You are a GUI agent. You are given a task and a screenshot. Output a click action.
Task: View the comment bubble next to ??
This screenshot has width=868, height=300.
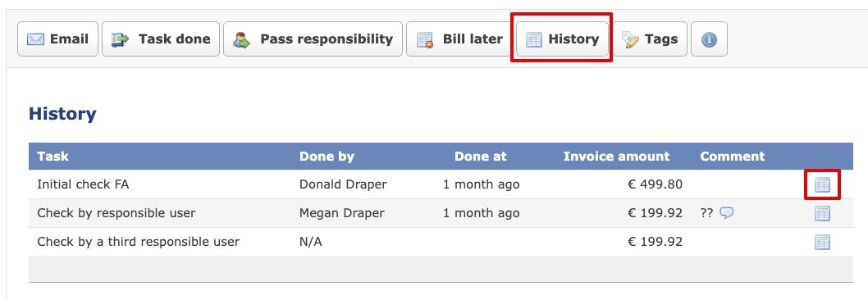tap(727, 213)
